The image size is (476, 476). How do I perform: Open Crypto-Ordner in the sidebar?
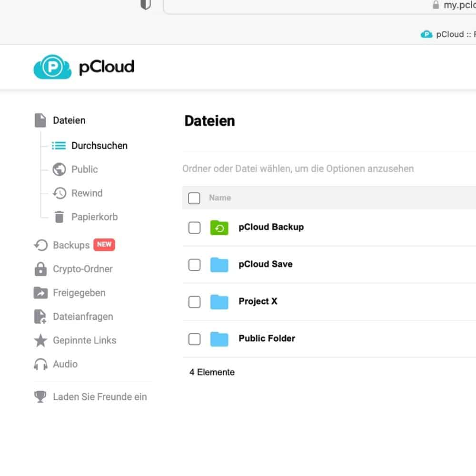pos(83,269)
